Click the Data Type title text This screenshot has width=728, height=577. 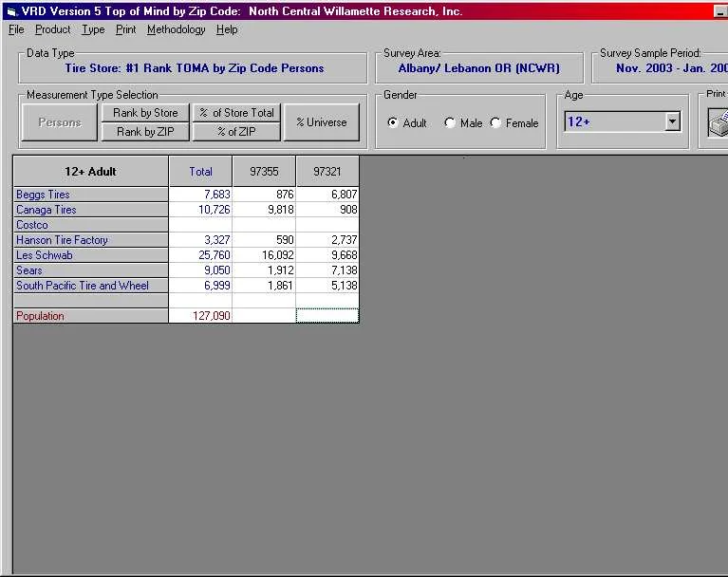[194, 68]
